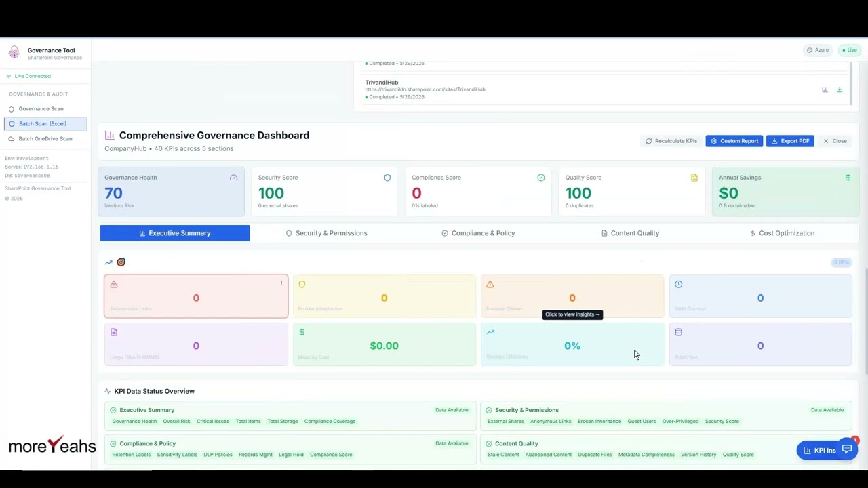The height and width of the screenshot is (488, 868).
Task: Open the green $0.00 KPI card
Action: click(384, 344)
